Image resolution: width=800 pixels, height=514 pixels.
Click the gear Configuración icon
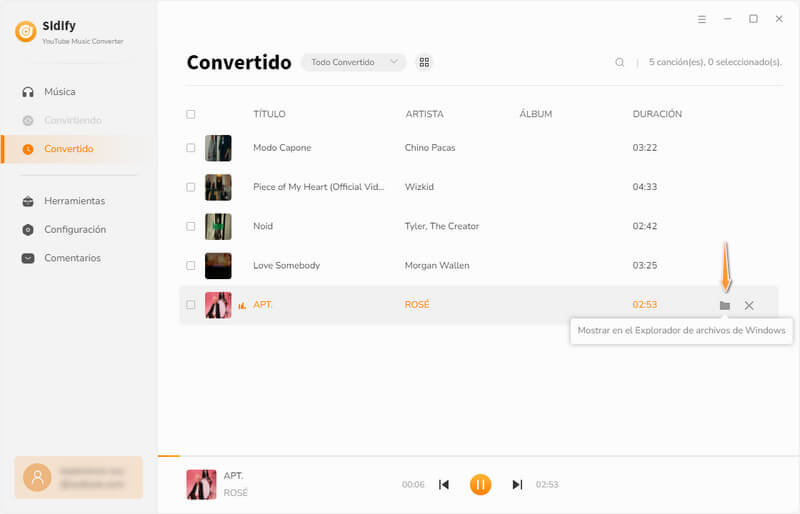28,230
